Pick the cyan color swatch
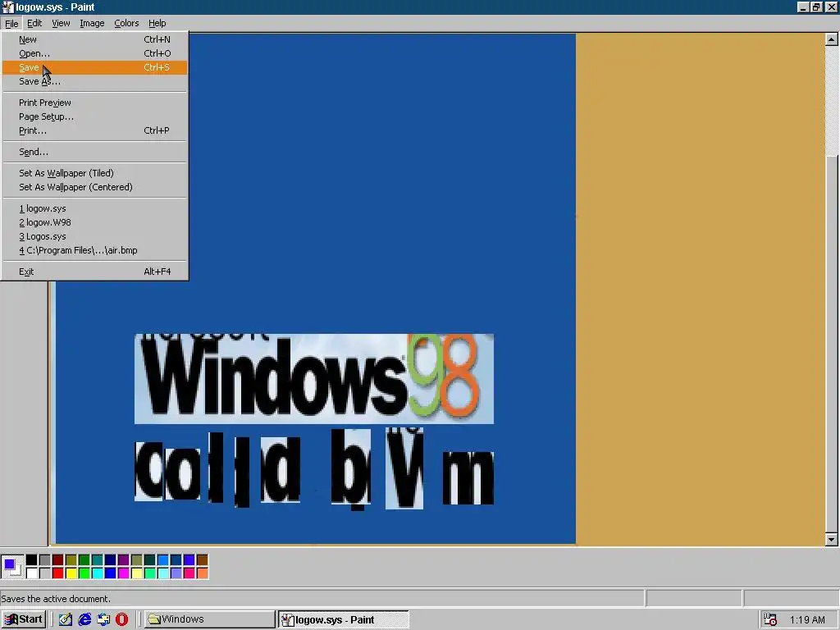 click(x=97, y=573)
